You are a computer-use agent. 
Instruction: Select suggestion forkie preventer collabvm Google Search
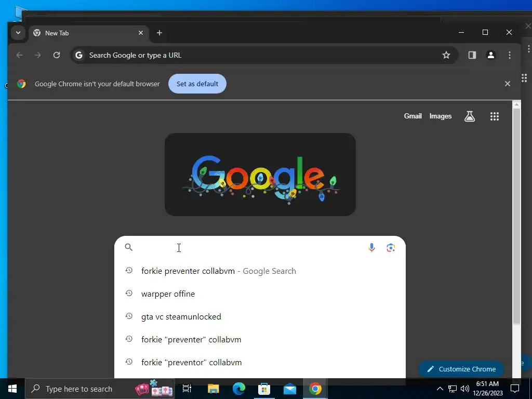pos(260,271)
